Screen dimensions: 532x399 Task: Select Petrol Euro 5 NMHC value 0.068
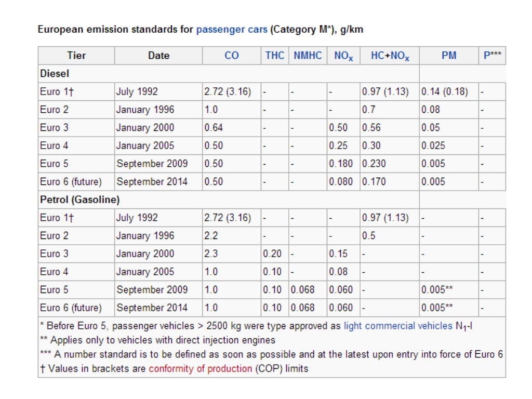tap(302, 289)
